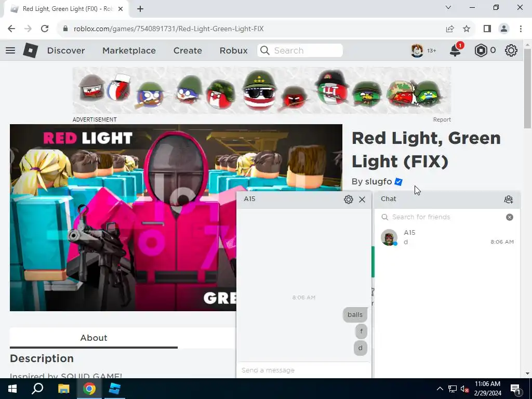
Task: Open the Robux page link
Action: [233, 50]
